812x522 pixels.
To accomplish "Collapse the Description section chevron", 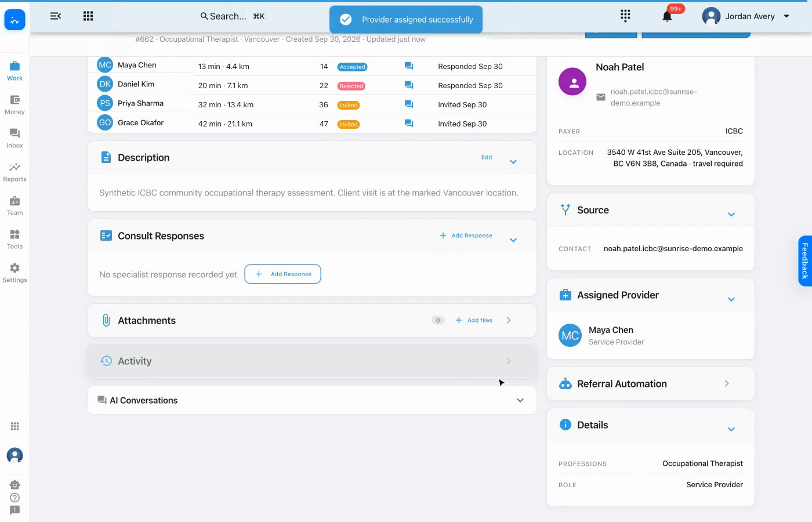I will 513,162.
